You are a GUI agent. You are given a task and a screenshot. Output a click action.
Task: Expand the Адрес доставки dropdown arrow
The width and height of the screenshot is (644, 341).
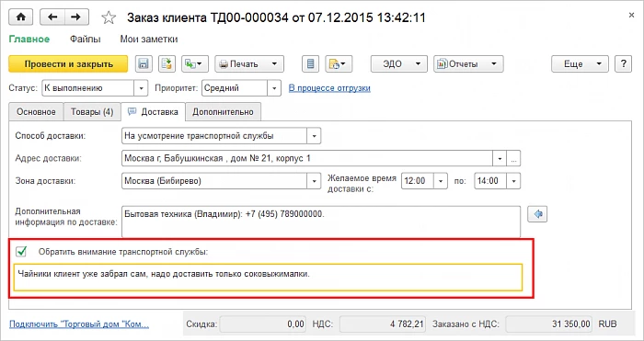point(500,158)
